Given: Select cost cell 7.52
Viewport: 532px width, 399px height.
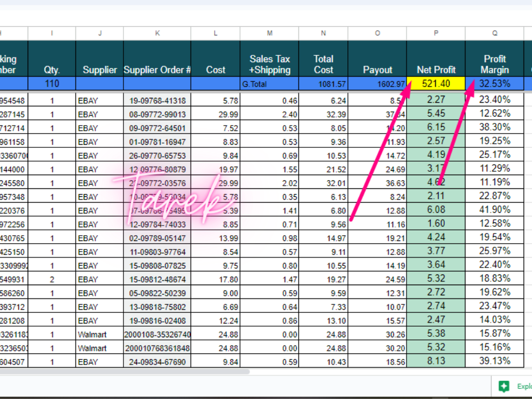Looking at the screenshot, I should pyautogui.click(x=215, y=128).
